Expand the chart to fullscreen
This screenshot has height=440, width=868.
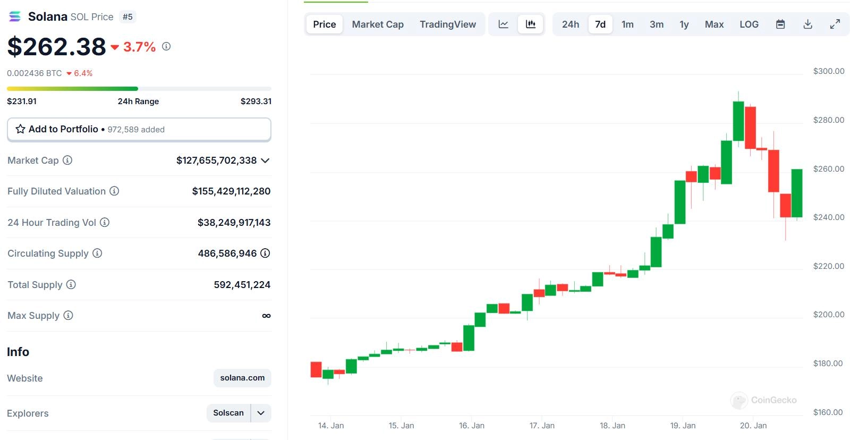pos(835,24)
